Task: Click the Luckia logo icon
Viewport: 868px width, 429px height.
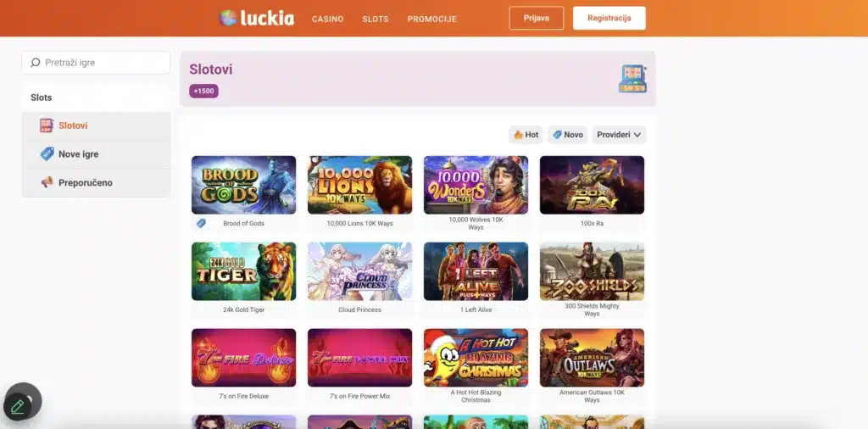Action: tap(228, 19)
